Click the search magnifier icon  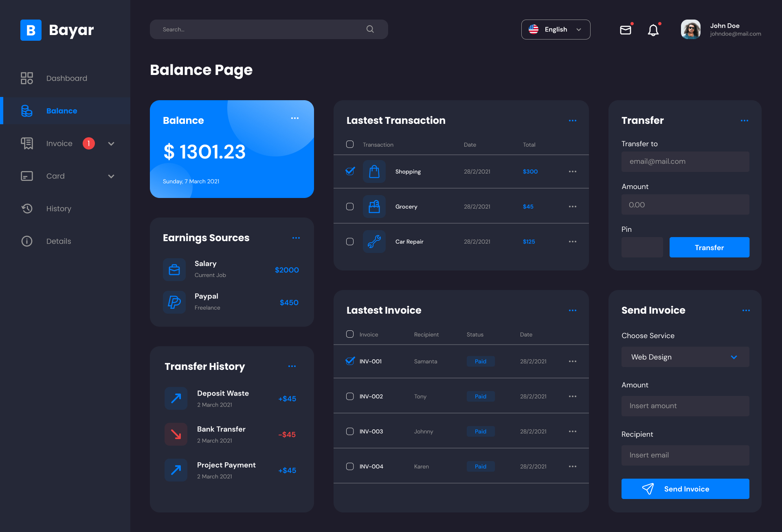(x=370, y=29)
